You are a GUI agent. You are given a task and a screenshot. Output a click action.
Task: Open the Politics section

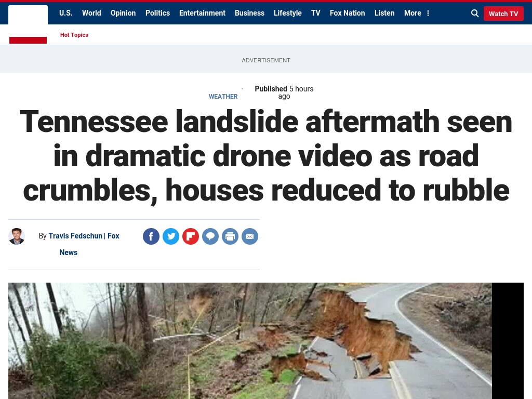(158, 13)
